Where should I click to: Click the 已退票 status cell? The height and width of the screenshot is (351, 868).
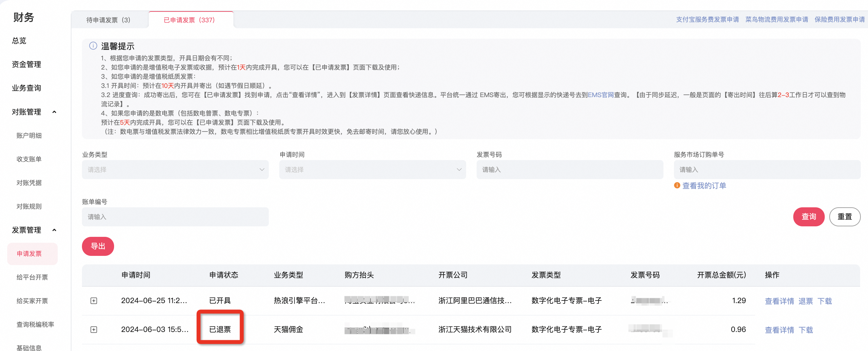pyautogui.click(x=220, y=329)
